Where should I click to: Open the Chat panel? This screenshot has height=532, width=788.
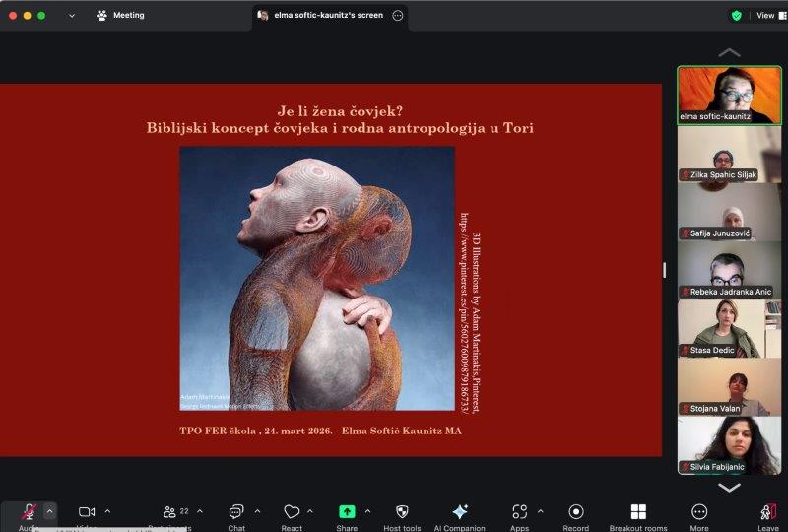pyautogui.click(x=236, y=512)
